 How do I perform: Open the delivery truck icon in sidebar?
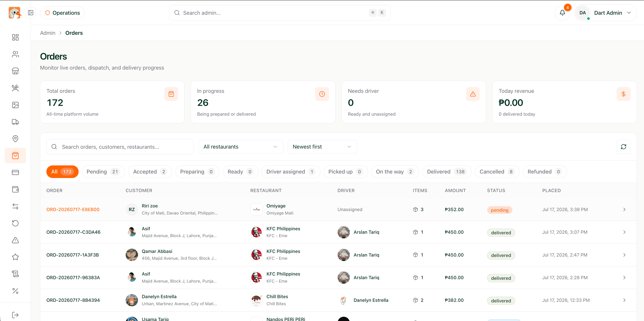[x=15, y=122]
